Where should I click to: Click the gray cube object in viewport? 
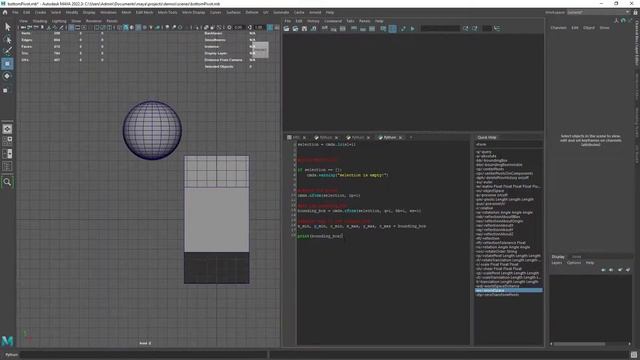(x=216, y=220)
